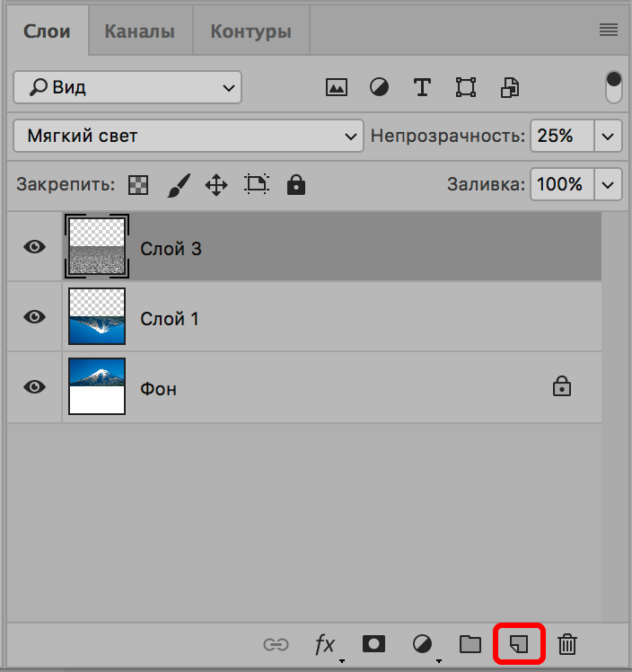The width and height of the screenshot is (632, 672).
Task: Hide the Слой 3 layer
Action: click(x=35, y=247)
